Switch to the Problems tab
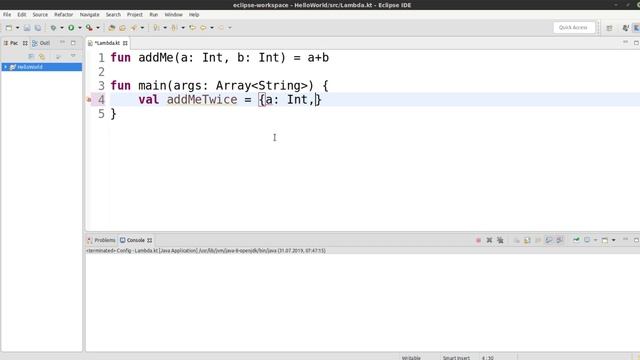This screenshot has height=360, width=640. [x=101, y=240]
